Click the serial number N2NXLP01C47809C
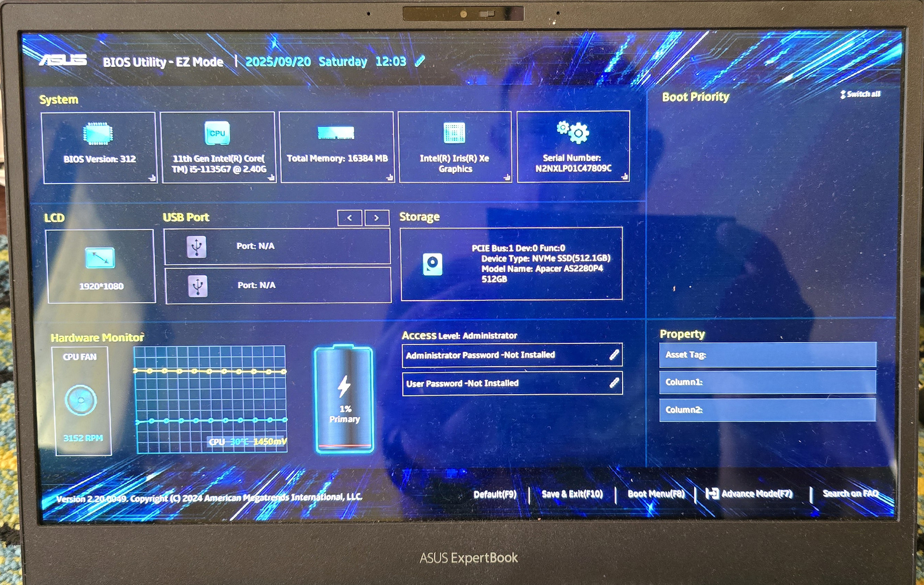 point(573,168)
